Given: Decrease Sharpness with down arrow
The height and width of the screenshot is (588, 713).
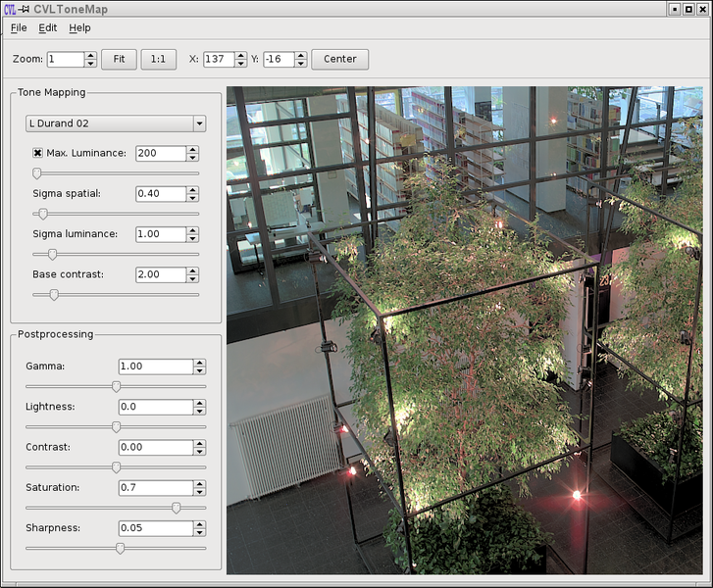Looking at the screenshot, I should click(x=200, y=532).
